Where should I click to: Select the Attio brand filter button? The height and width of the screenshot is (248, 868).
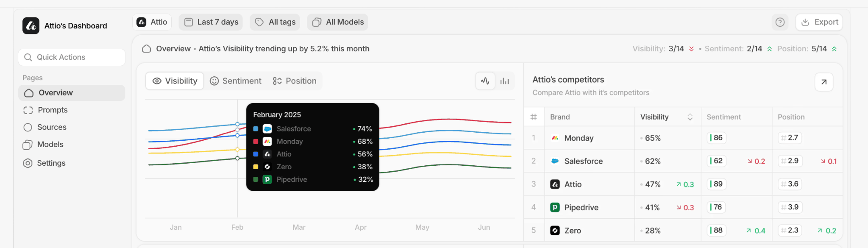(152, 22)
